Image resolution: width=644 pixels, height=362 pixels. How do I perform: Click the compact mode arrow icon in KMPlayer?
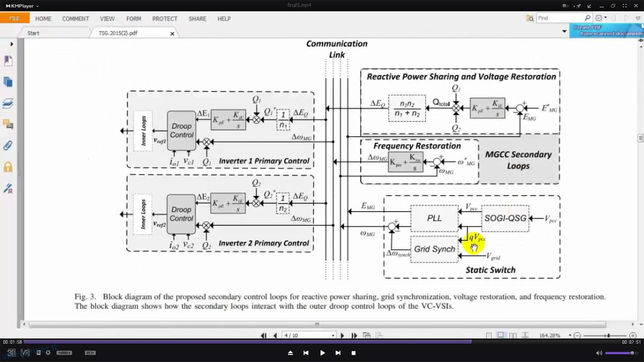click(x=589, y=6)
